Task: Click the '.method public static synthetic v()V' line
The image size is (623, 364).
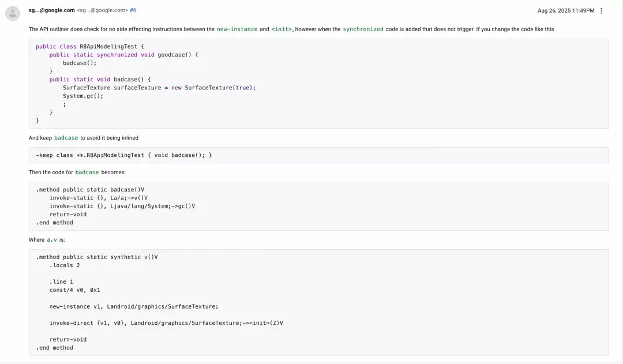Action: click(x=96, y=257)
